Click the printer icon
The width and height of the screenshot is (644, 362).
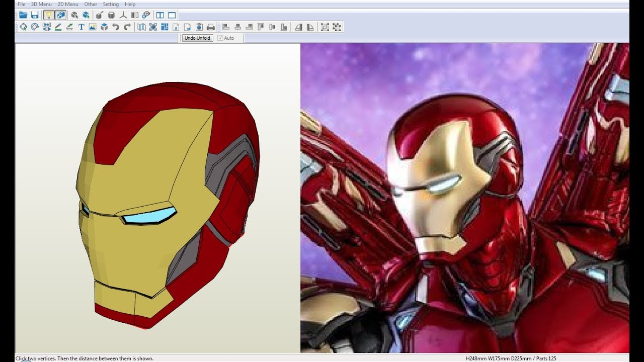point(211,27)
